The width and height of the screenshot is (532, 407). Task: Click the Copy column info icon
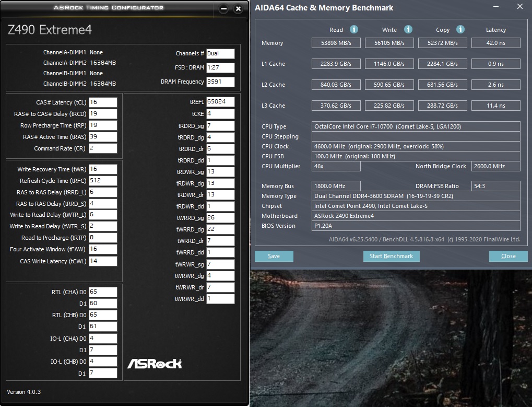(x=460, y=30)
